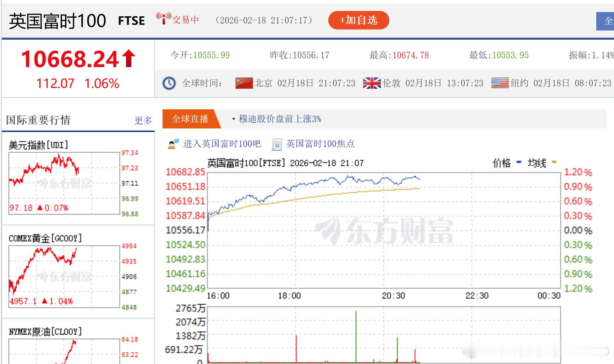The image size is (614, 364).
Task: Click the 2765万 volume axis label
Action: (191, 308)
